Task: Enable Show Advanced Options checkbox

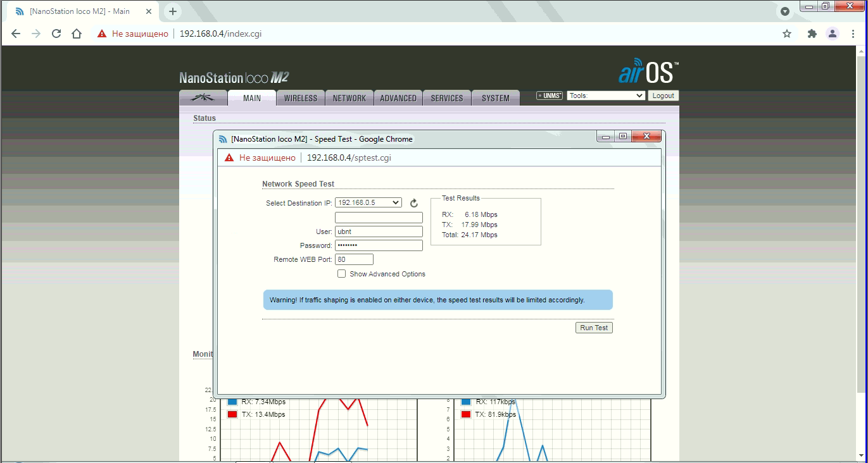Action: (341, 274)
